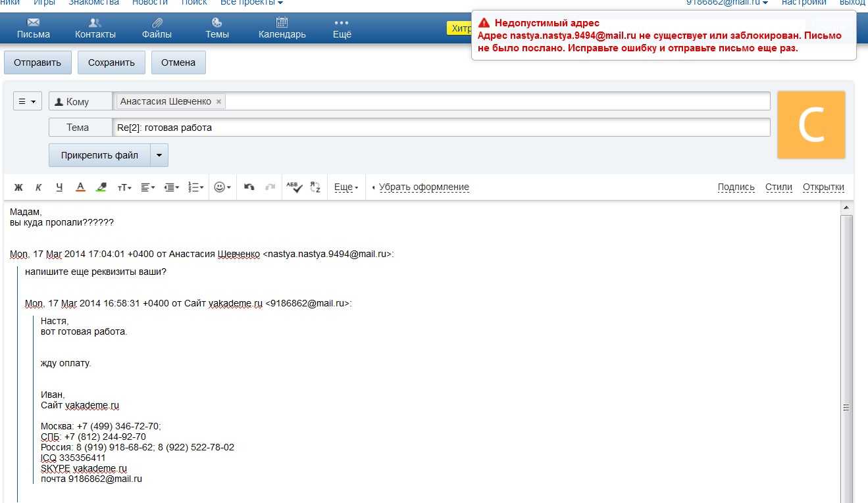Open the Контакты section
Viewport: 868px width, 503px height.
(95, 28)
